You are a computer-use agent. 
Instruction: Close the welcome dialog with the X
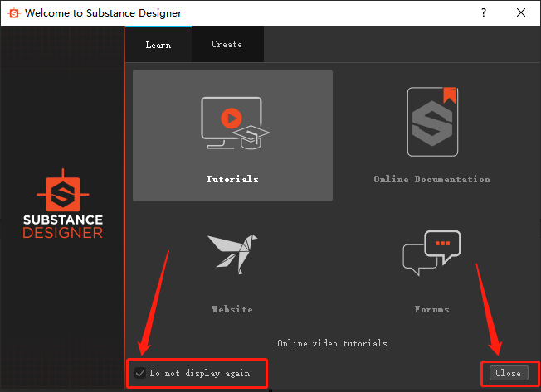point(521,12)
